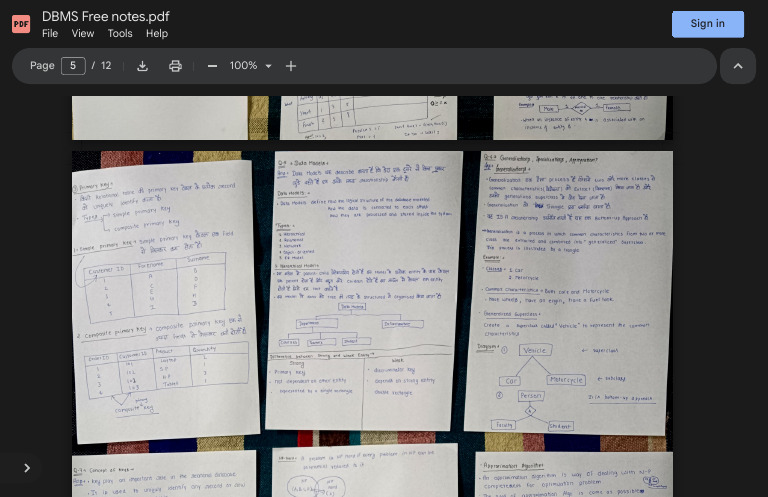Click the red PDF file icon
The width and height of the screenshot is (768, 497).
(x=21, y=24)
